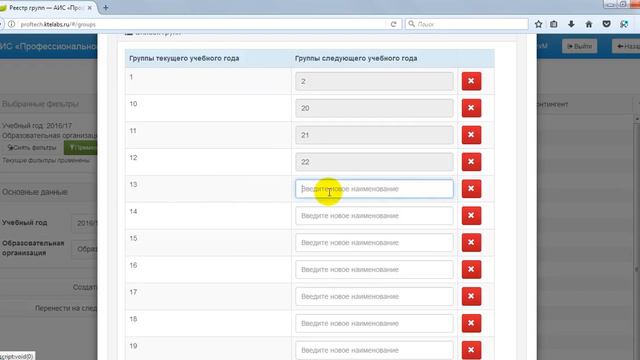Select the Реестр групп browser tab
This screenshot has height=360, width=640.
[46, 8]
